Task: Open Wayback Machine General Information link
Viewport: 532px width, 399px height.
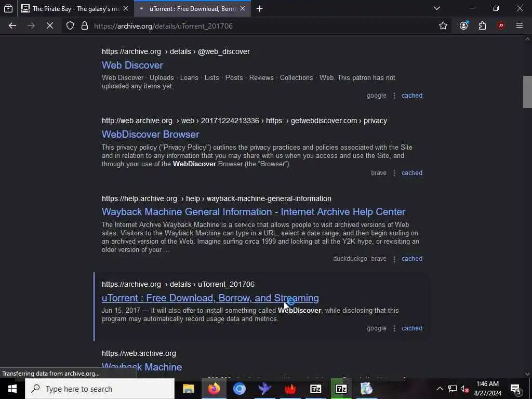Action: coord(254,212)
